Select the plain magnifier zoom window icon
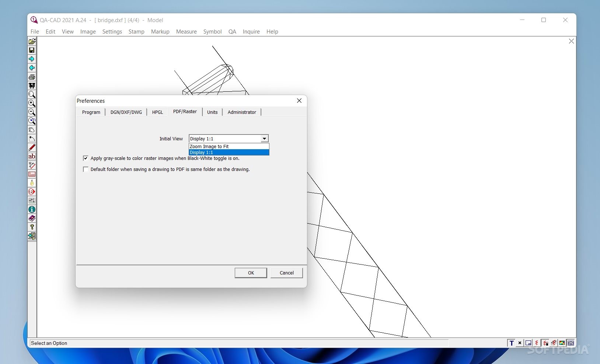The width and height of the screenshot is (600, 364). (32, 94)
